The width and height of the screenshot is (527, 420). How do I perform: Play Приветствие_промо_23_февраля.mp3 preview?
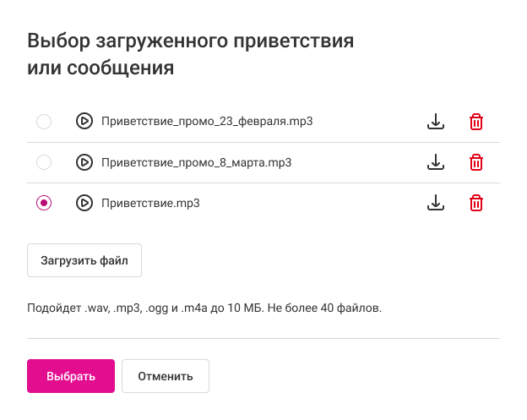tap(84, 122)
